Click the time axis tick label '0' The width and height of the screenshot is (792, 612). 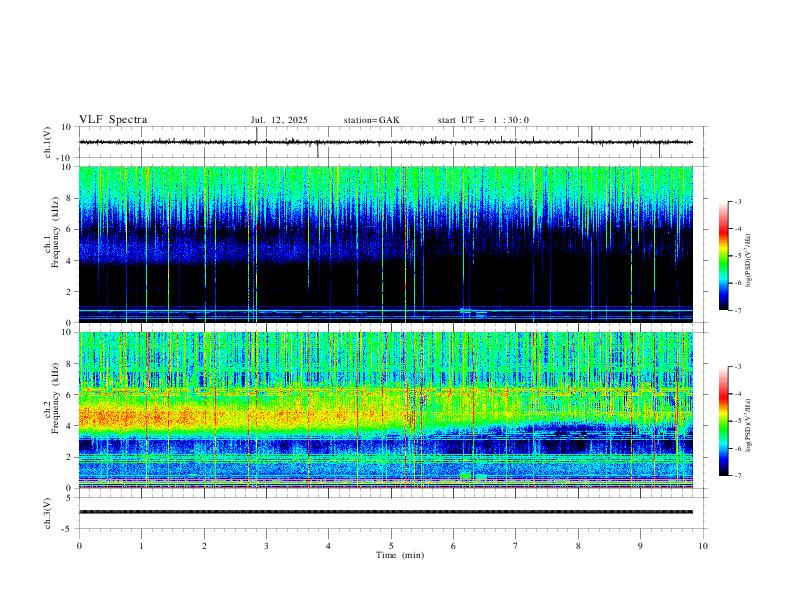[x=79, y=546]
